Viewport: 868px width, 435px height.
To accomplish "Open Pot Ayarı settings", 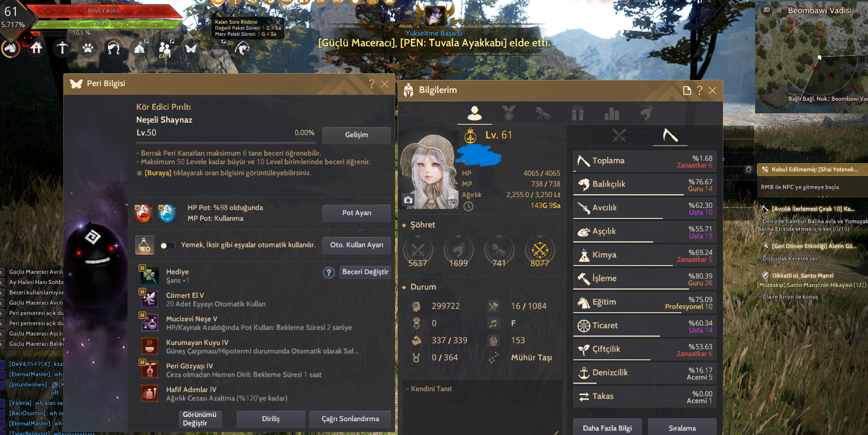I will [x=357, y=213].
